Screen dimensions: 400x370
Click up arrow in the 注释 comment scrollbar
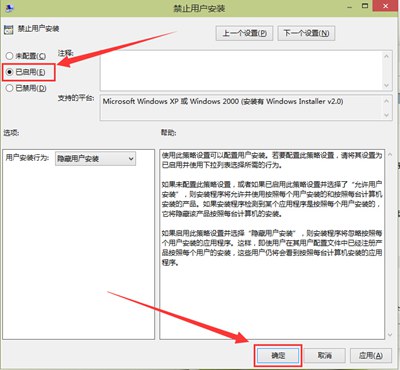point(386,56)
